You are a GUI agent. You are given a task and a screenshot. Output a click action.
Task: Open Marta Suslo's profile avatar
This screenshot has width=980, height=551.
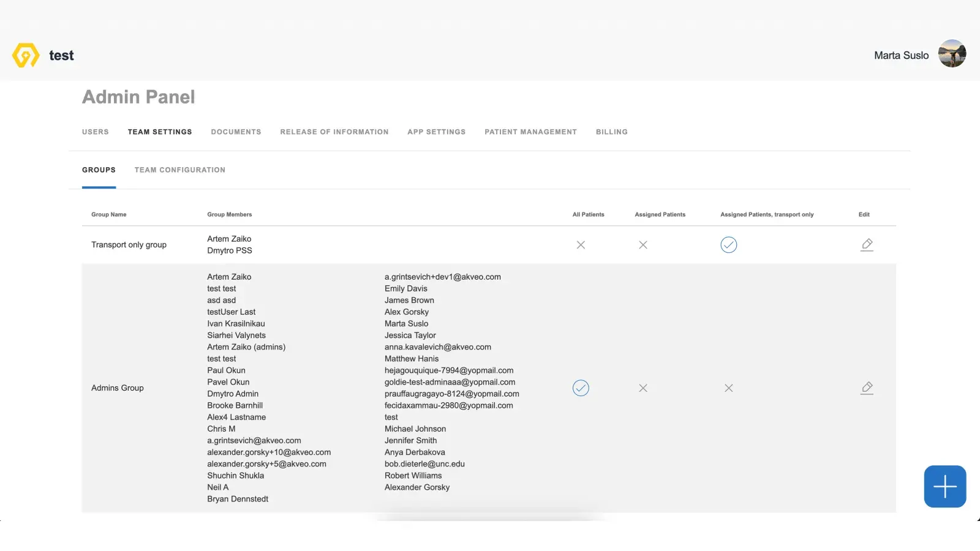(952, 54)
